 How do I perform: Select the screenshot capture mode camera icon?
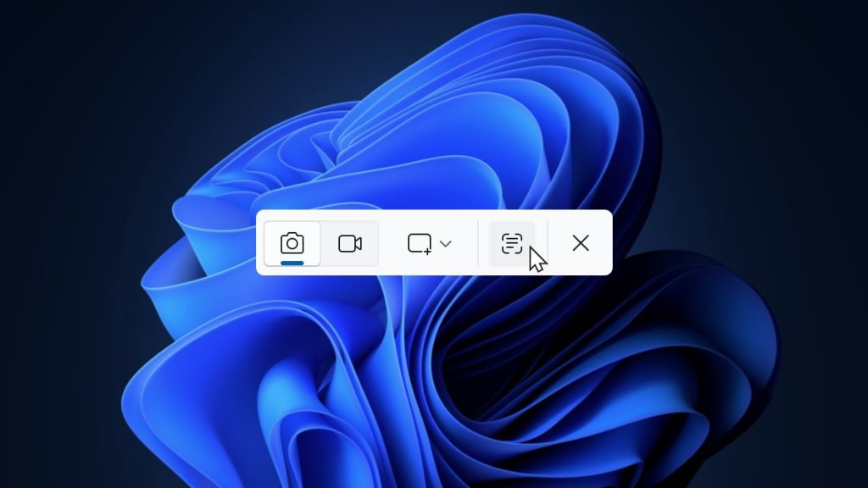[292, 243]
